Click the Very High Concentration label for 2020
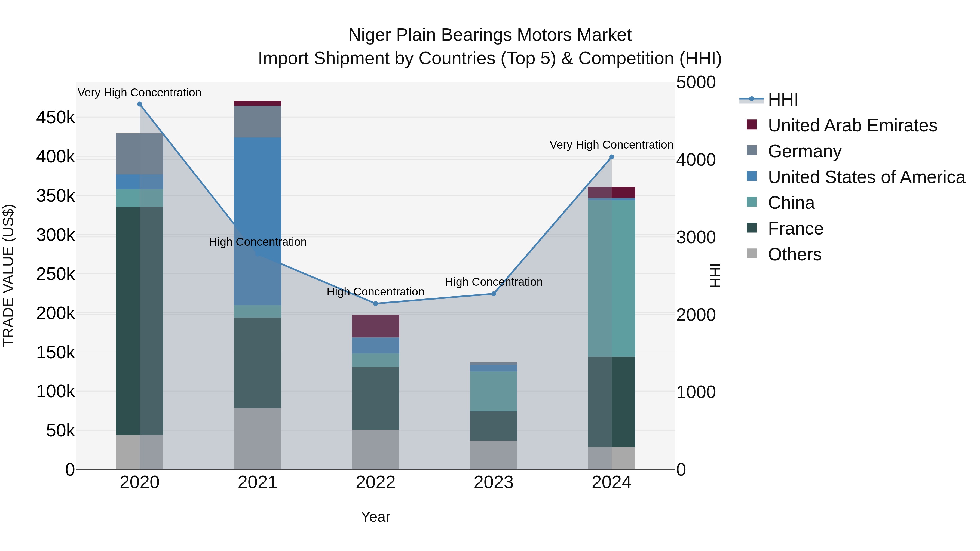The width and height of the screenshot is (980, 551). [x=140, y=93]
